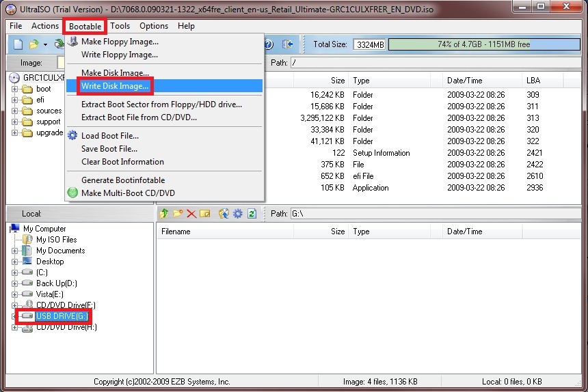Expand the boot folder in image tree
Viewport: 588px width, 392px height.
(14, 89)
